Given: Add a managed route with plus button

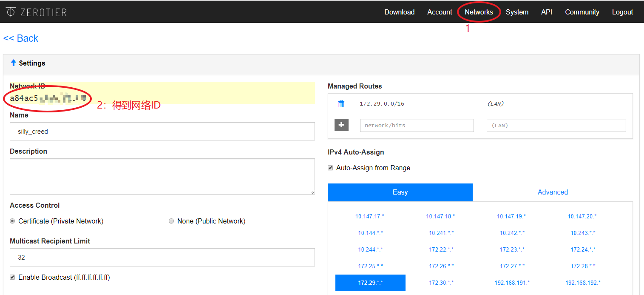Looking at the screenshot, I should point(341,125).
